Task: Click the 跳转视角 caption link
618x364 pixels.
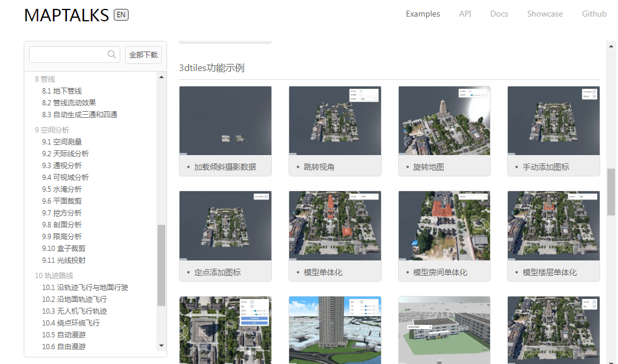Action: tap(319, 167)
